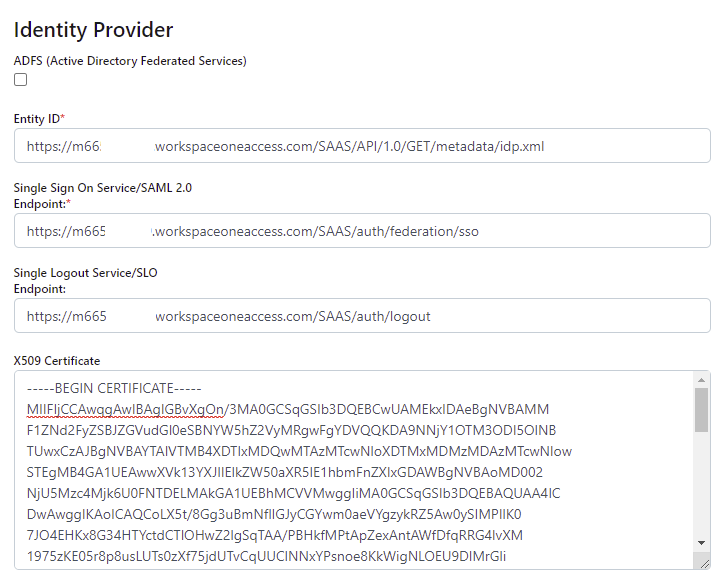This screenshot has height=582, width=720.
Task: Place cursor on the BEGIN CERTIFICATE line
Action: coord(115,388)
